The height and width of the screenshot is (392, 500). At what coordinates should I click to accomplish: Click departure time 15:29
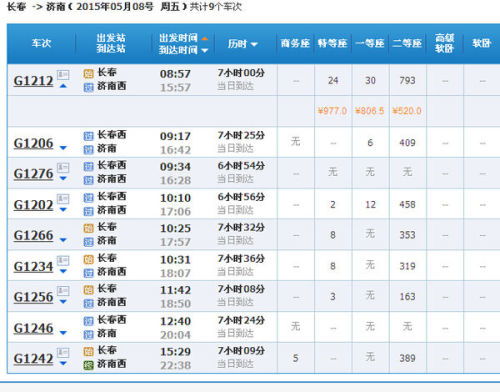[x=175, y=352]
